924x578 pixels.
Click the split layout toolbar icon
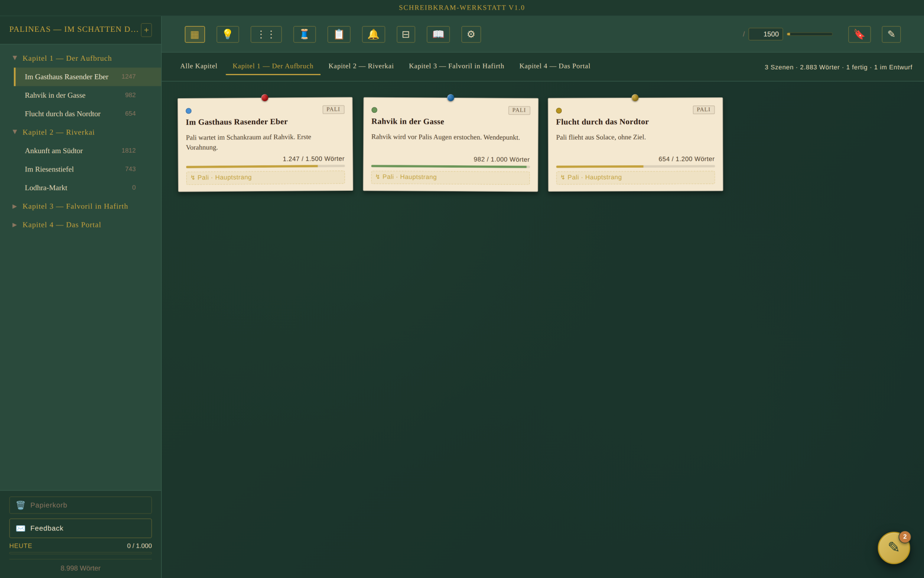406,34
